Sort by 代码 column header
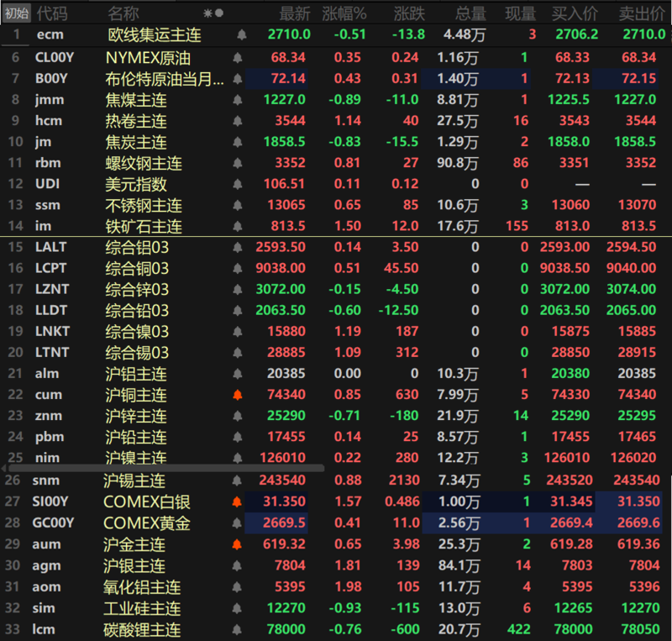The height and width of the screenshot is (641, 672). click(52, 13)
